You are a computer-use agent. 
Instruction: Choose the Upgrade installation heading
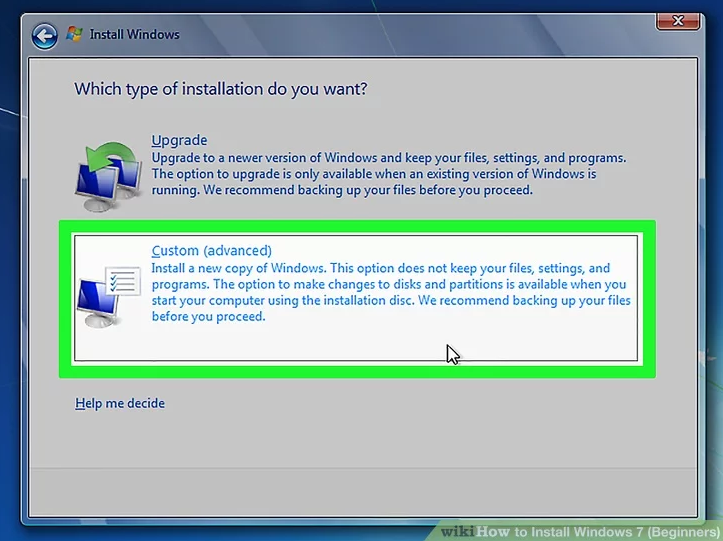tap(179, 140)
